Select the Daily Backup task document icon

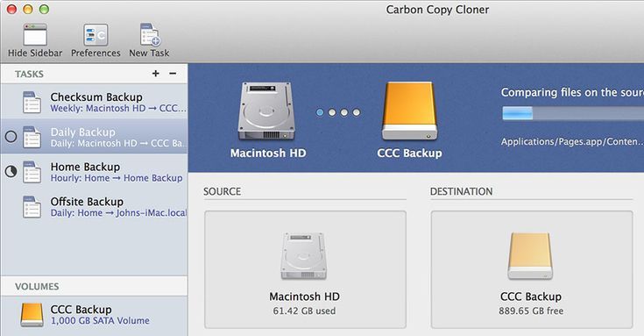tap(32, 137)
